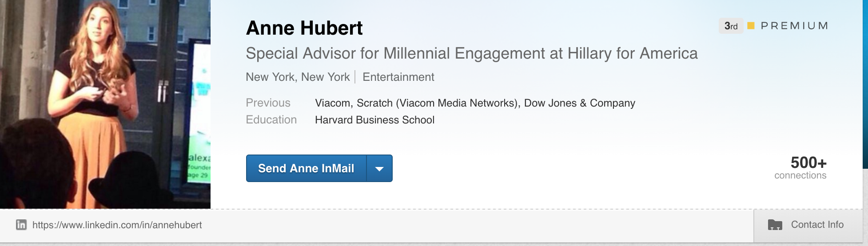Click Anne Hubert's profile photo
868x246 pixels.
[105, 104]
